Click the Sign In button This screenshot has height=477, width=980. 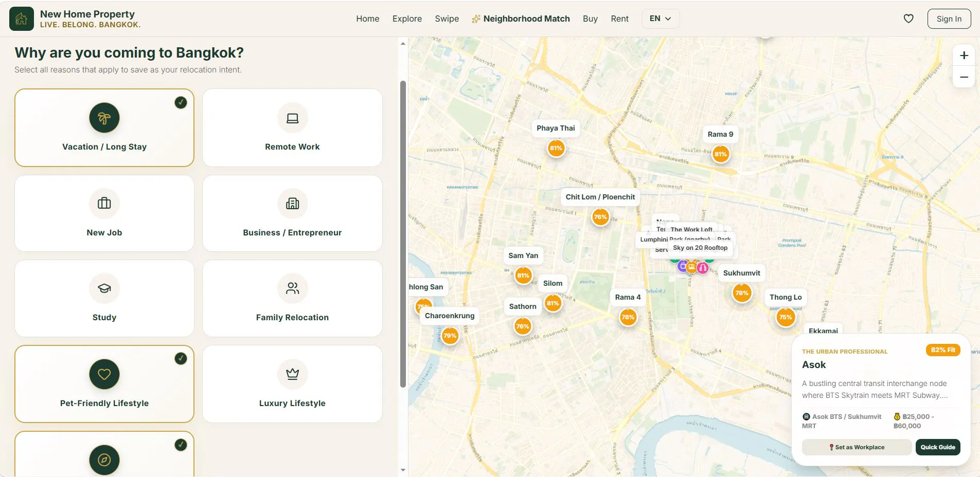[x=949, y=19]
